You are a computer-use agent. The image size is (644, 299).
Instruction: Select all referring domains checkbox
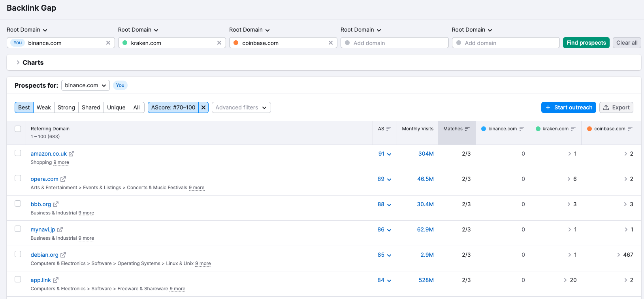tap(18, 129)
